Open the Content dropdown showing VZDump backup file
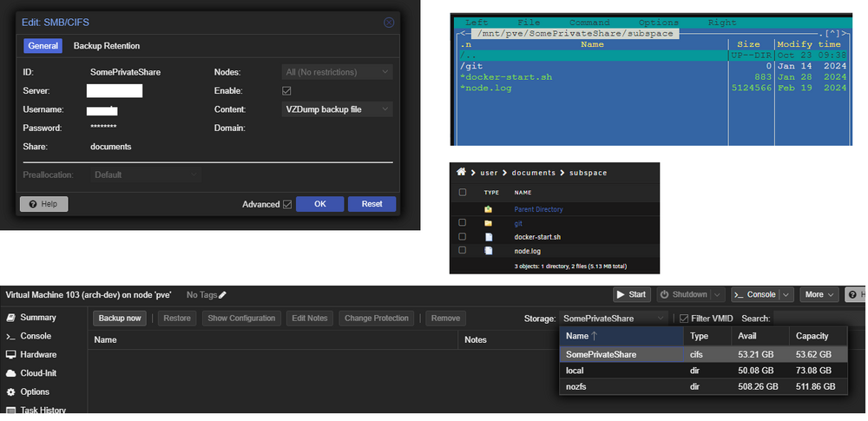The height and width of the screenshot is (421, 868). tap(337, 109)
